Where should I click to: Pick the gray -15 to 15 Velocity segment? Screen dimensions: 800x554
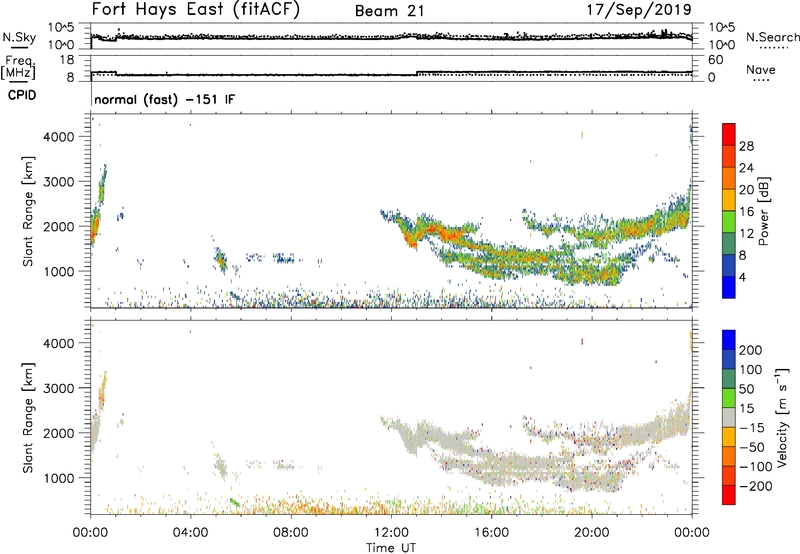[x=729, y=417]
